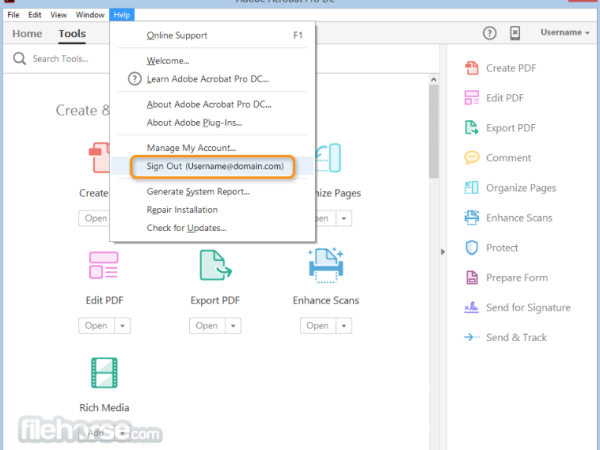Click the Export PDF tool label in center
Screen dimensions: 600x450
(215, 300)
